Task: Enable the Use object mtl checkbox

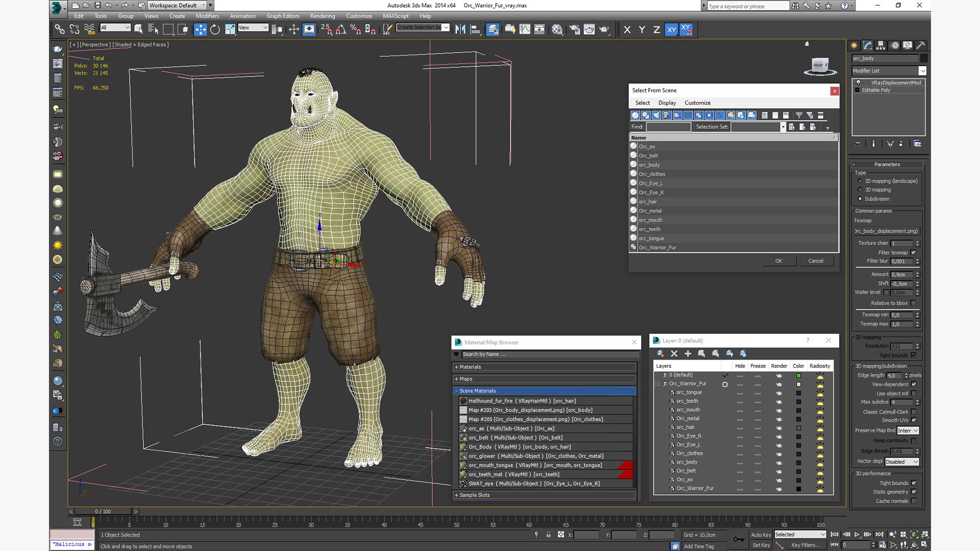Action: tap(913, 393)
